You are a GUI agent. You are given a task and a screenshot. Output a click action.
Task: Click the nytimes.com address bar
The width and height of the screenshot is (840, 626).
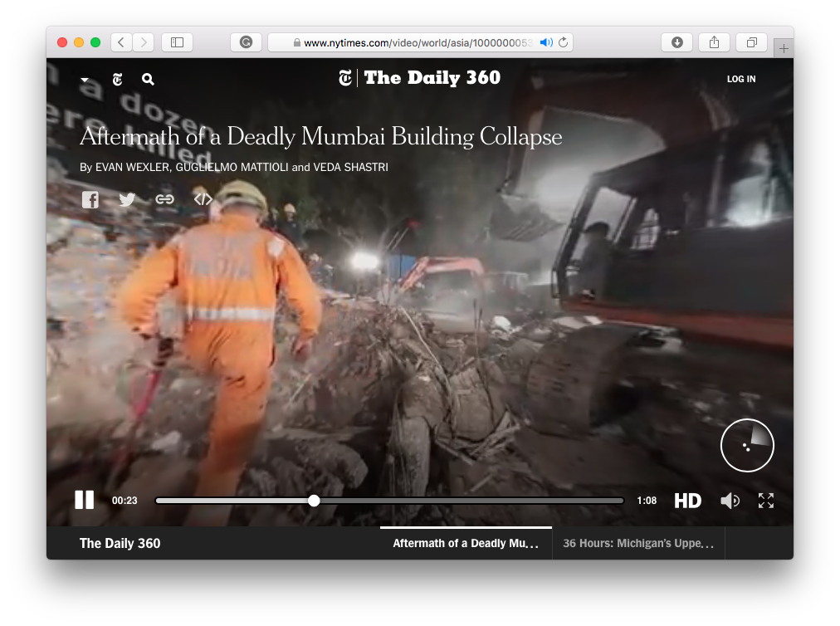pos(420,42)
